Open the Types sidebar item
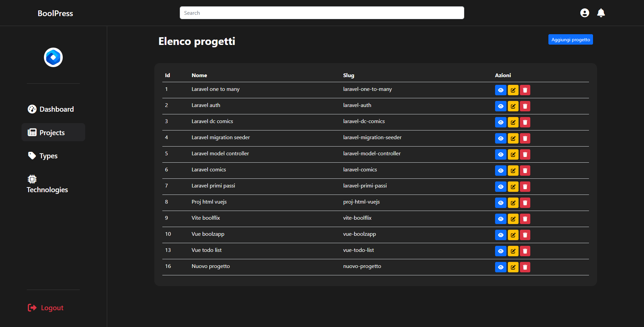This screenshot has height=327, width=644. pos(43,156)
